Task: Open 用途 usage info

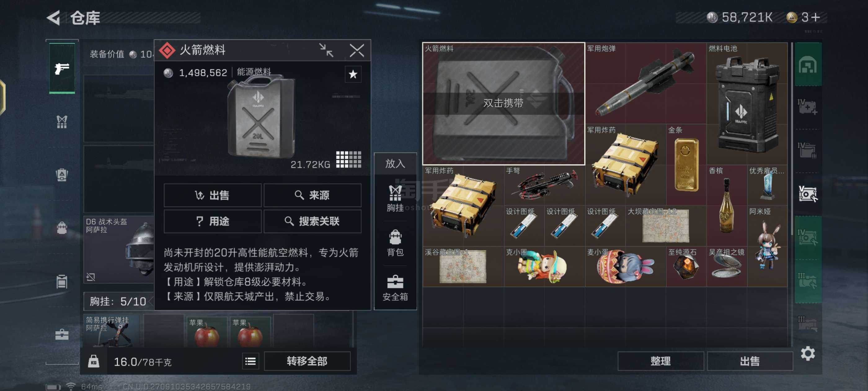Action: pos(212,221)
